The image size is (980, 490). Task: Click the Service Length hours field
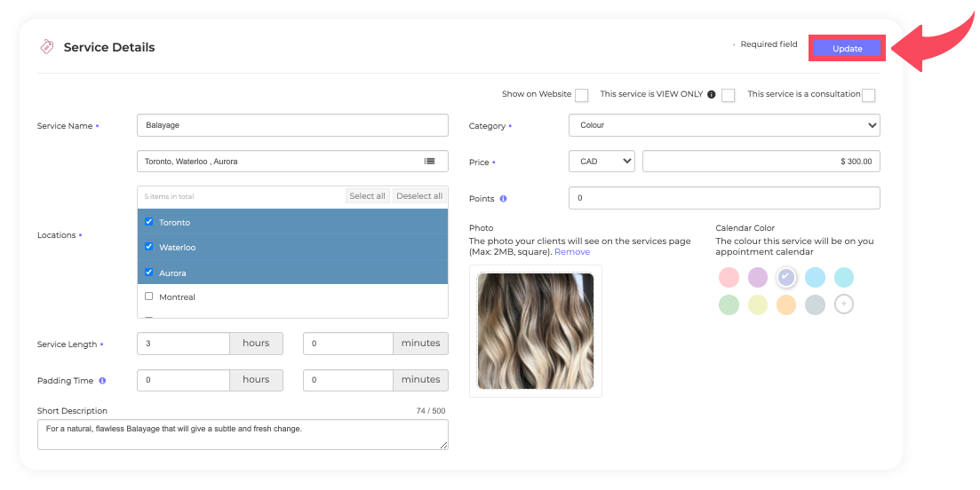tap(183, 344)
